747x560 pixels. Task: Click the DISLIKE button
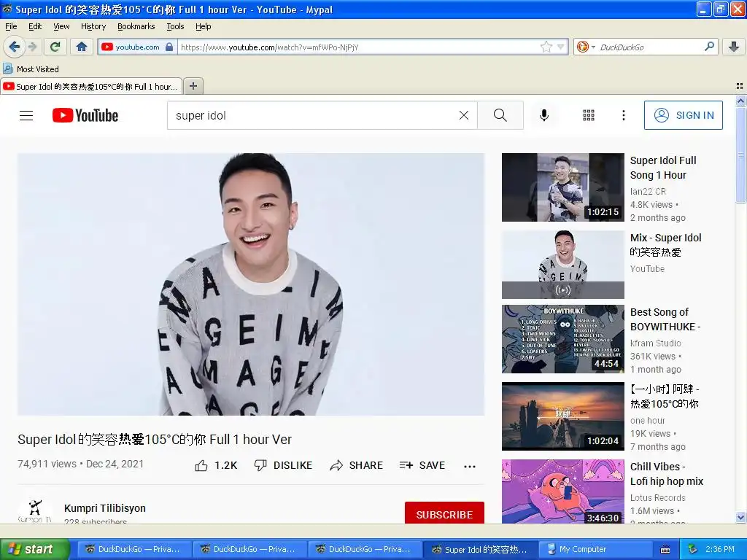[283, 465]
